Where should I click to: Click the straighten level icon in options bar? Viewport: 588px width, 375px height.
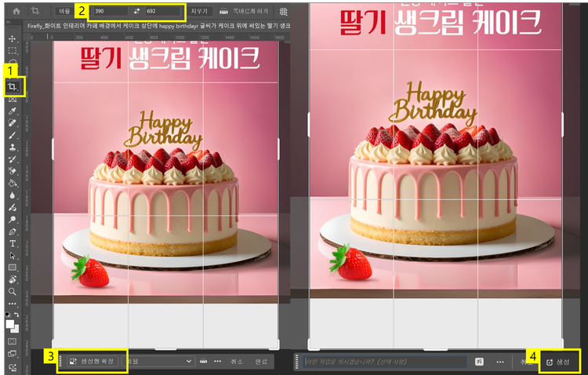pos(223,11)
